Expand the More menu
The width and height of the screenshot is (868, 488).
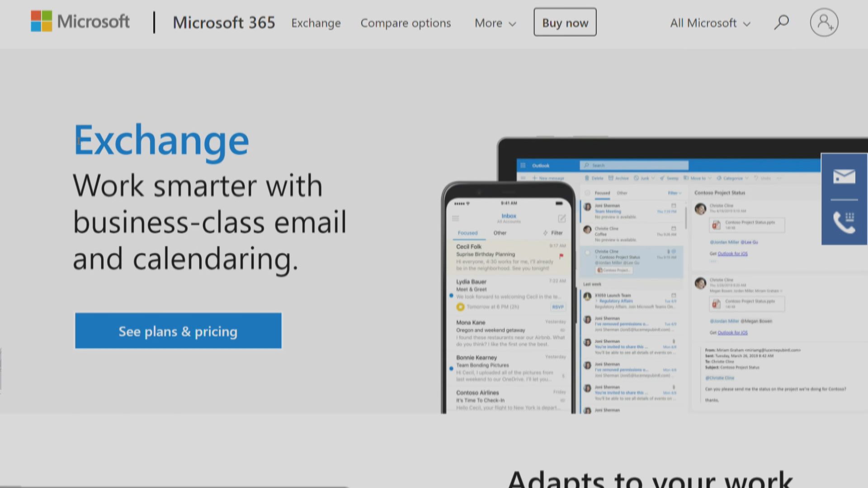click(x=495, y=23)
